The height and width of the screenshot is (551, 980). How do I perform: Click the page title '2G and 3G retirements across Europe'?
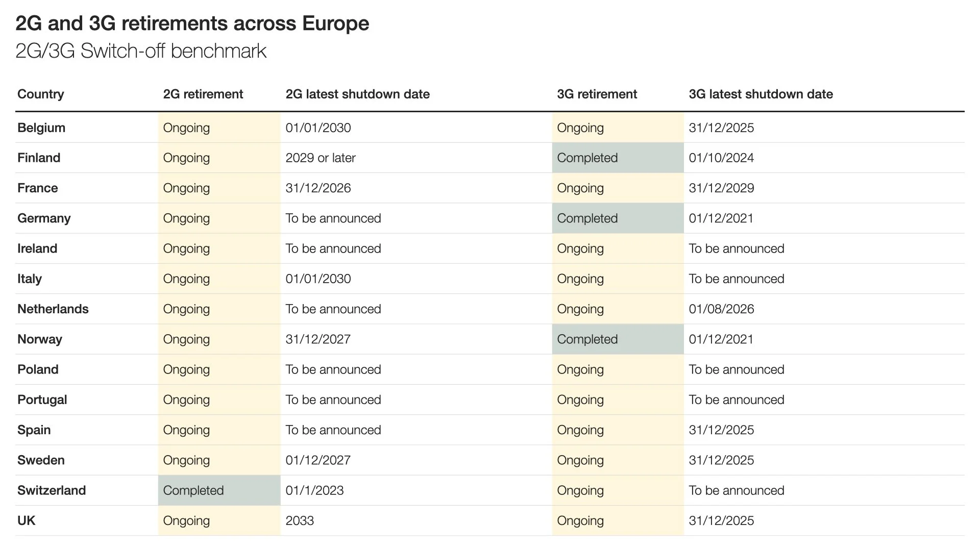tap(192, 23)
